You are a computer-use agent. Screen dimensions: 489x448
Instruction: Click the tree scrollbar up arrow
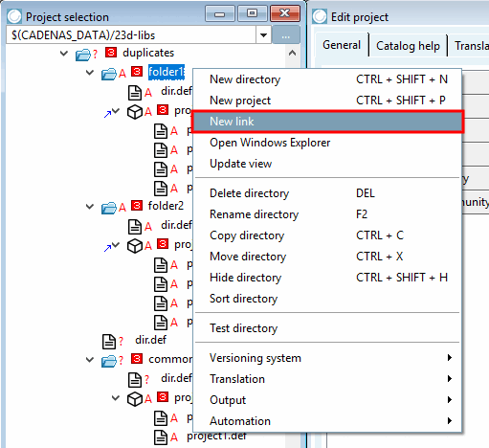point(292,53)
